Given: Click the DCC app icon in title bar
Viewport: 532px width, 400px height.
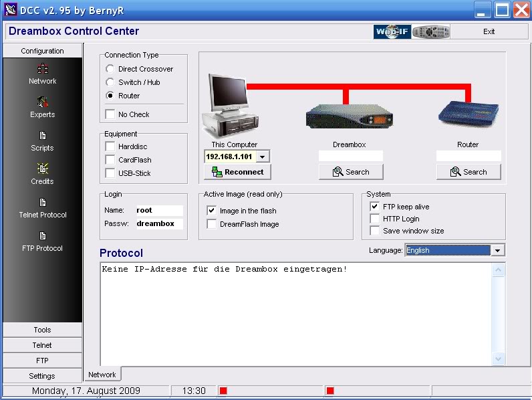Looking at the screenshot, I should pyautogui.click(x=11, y=10).
